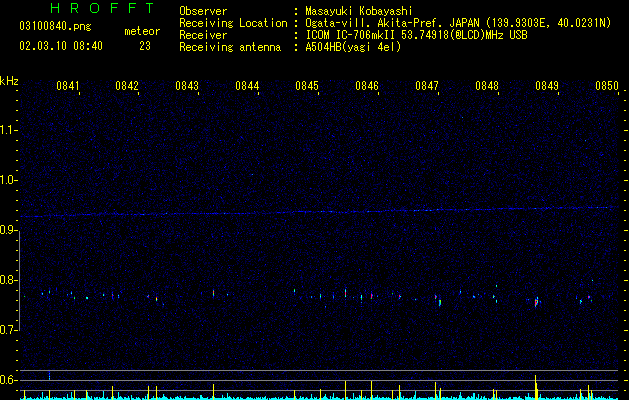The width and height of the screenshot is (629, 400).
Task: Click the 0848 time marker
Action: (487, 86)
